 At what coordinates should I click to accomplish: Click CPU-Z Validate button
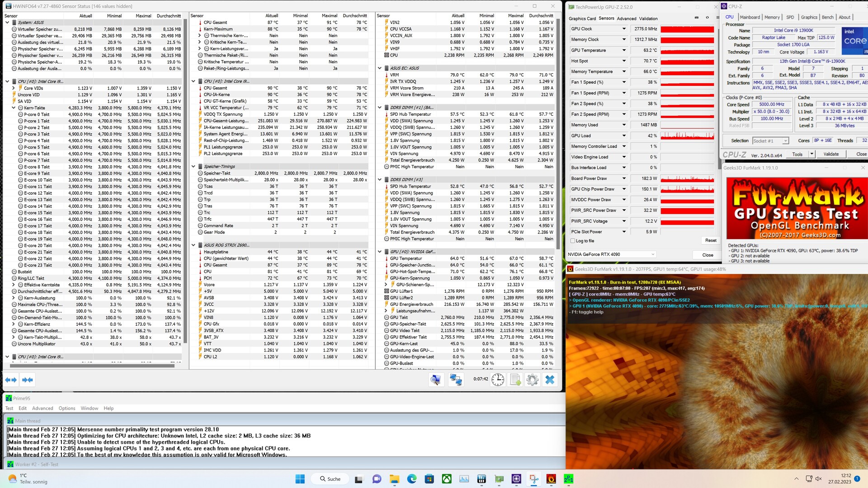click(831, 154)
